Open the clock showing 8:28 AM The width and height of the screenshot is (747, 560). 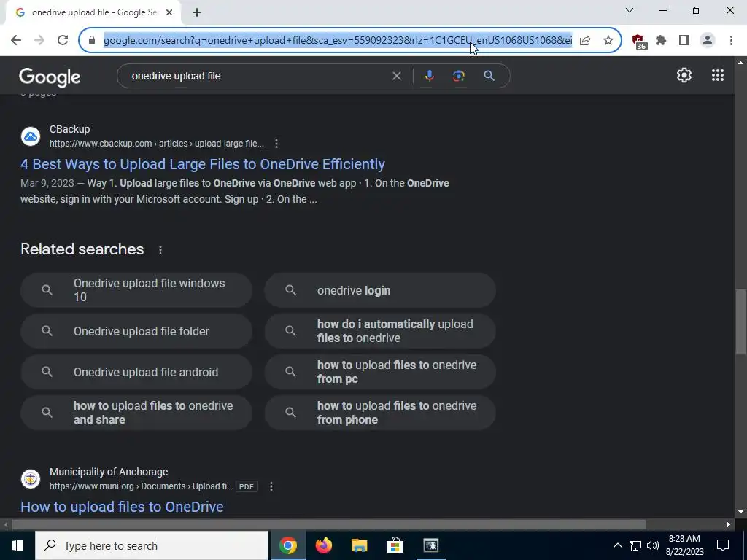pos(684,545)
